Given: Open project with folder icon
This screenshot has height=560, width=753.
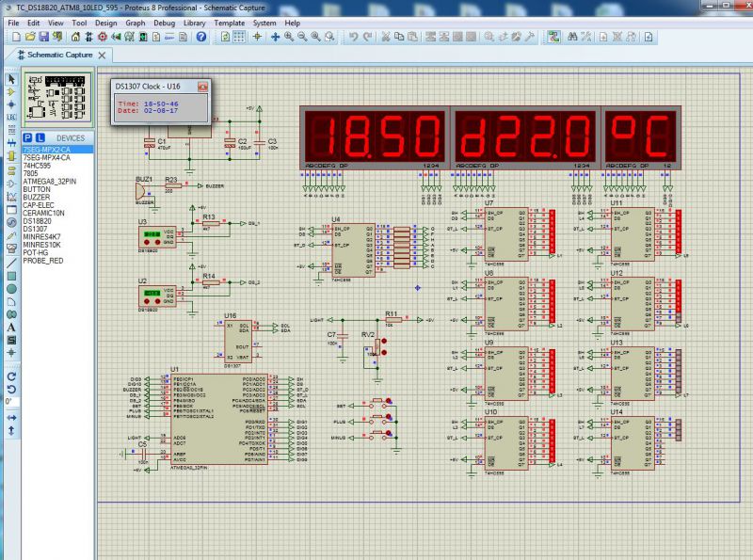Looking at the screenshot, I should click(x=30, y=37).
